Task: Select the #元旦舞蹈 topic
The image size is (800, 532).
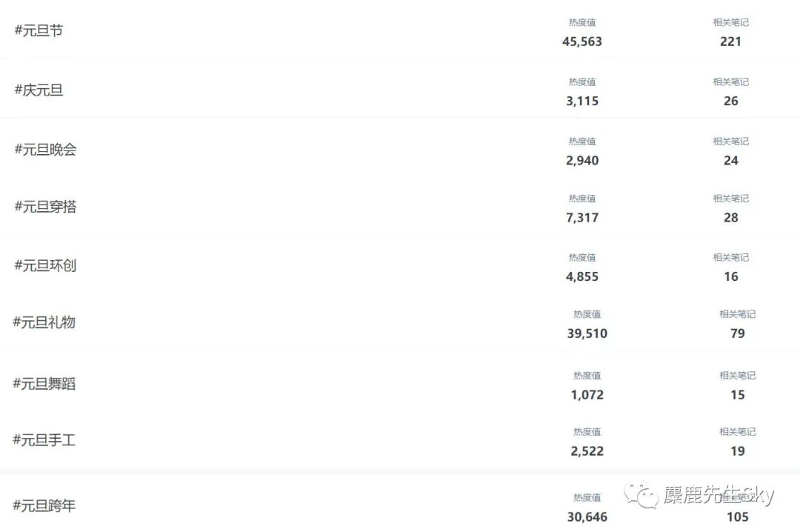Action: (44, 384)
